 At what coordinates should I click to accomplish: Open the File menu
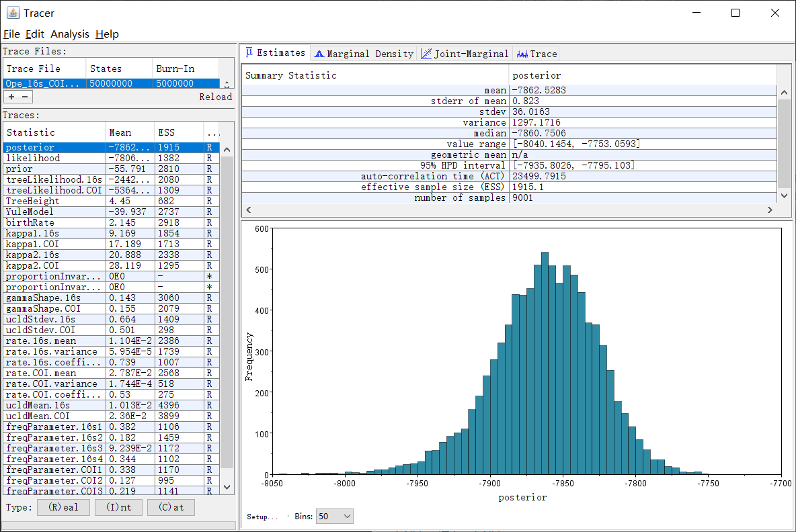[11, 34]
